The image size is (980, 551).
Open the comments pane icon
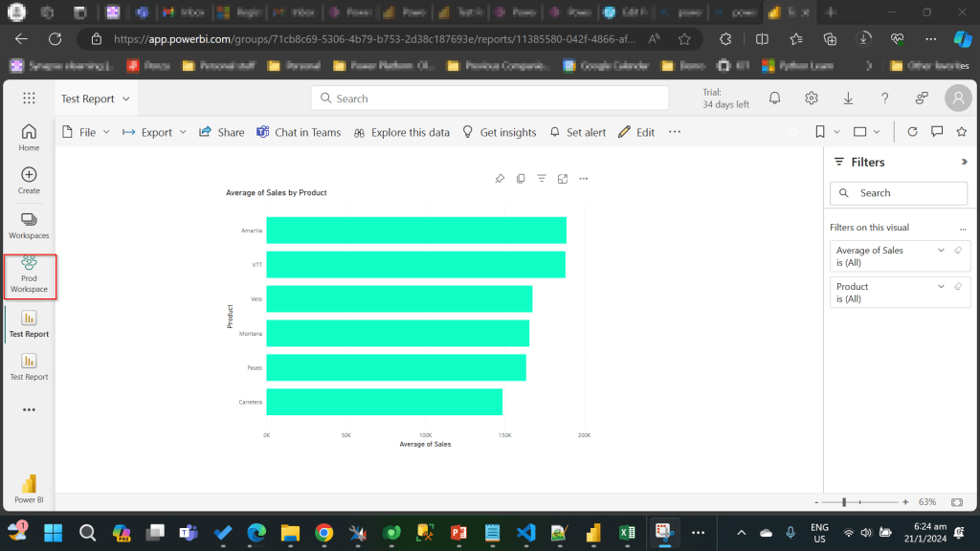coord(937,132)
